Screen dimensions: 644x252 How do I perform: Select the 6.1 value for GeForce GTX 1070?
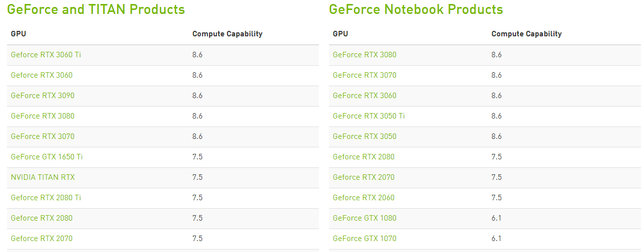(496, 239)
